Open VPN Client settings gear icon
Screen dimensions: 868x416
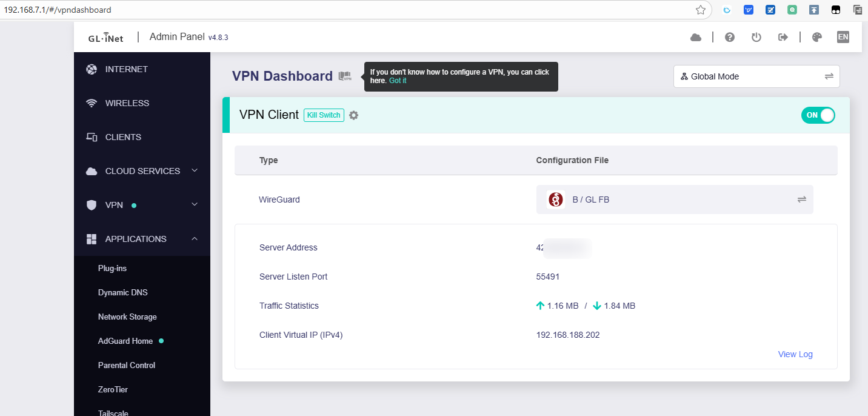(x=353, y=115)
